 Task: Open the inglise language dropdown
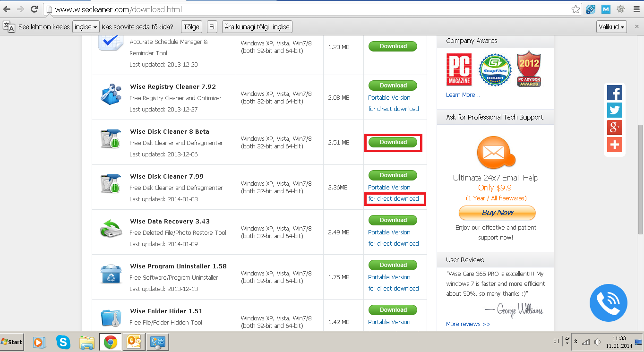(86, 27)
